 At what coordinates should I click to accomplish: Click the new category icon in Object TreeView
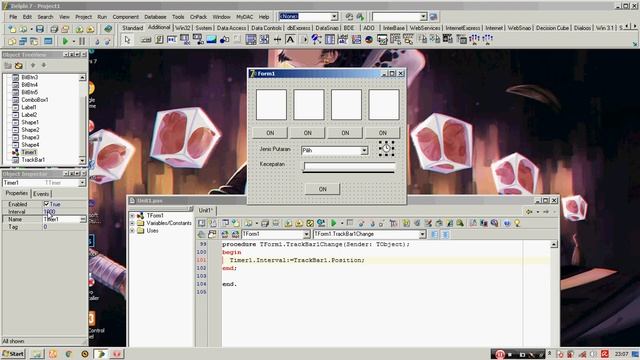point(8,65)
